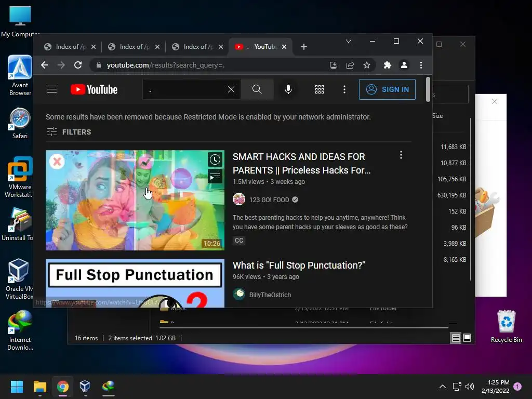Click File Explorer's horizontal scrollbar
The height and width of the screenshot is (399, 532).
304,328
